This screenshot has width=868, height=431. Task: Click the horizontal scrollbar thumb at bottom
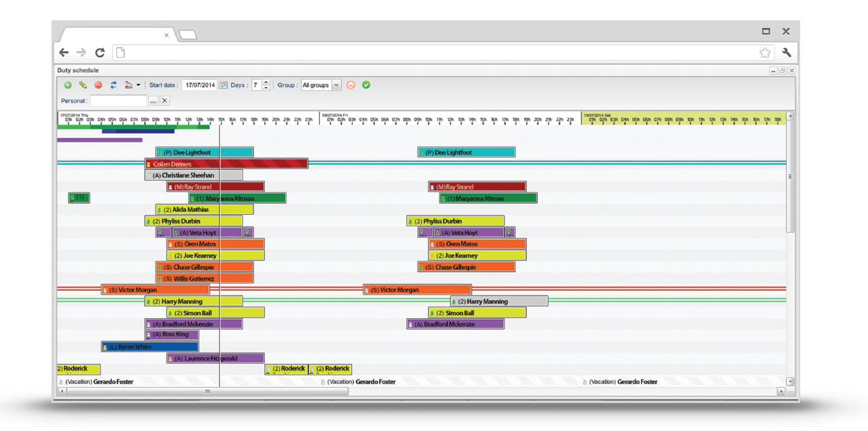point(206,391)
